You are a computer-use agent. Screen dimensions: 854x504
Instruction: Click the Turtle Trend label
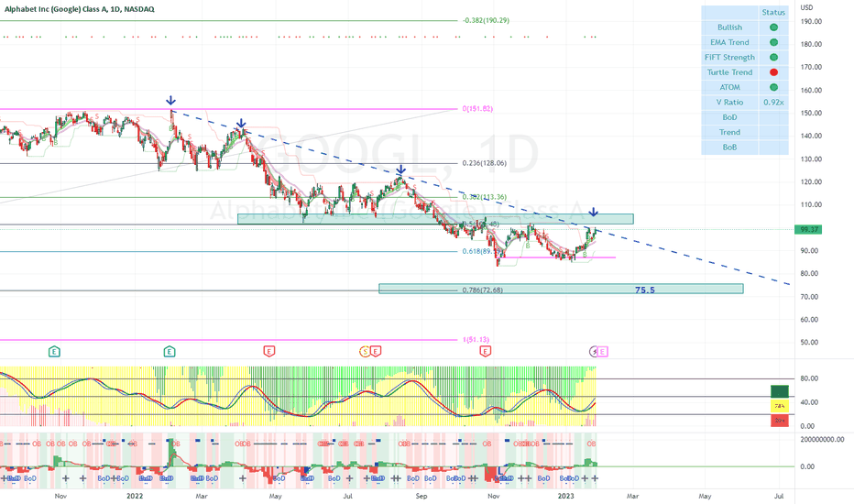(x=729, y=72)
